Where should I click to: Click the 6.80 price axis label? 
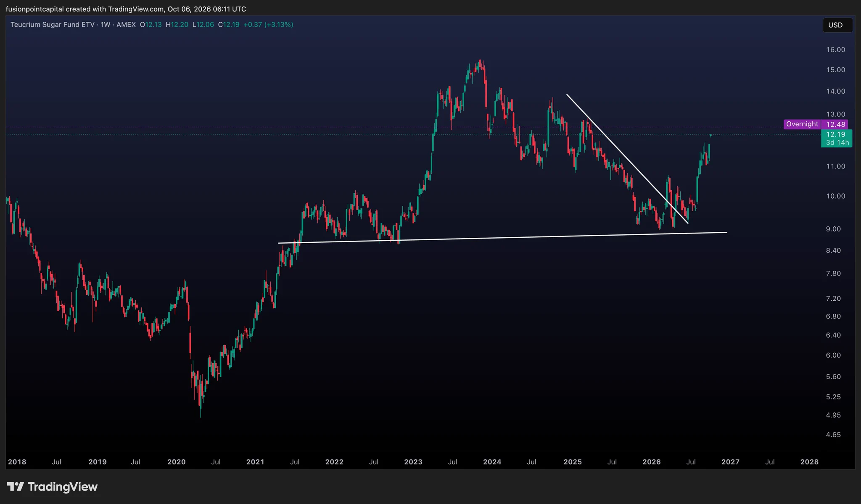pos(833,316)
